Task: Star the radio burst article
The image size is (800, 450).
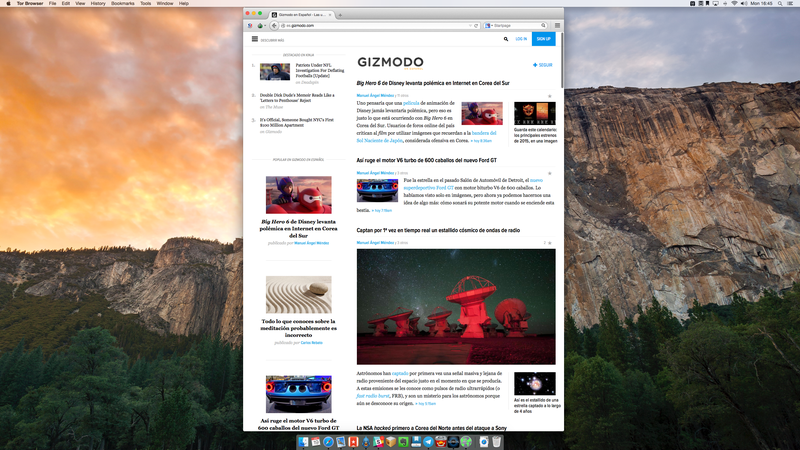Action: tap(549, 243)
